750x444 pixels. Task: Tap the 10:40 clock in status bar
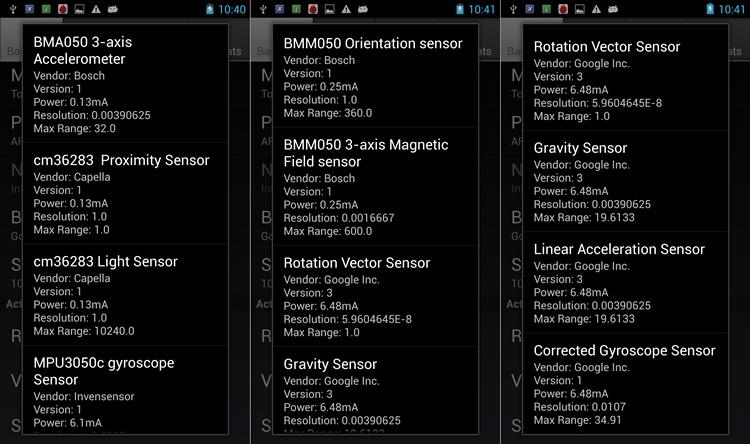pos(232,10)
